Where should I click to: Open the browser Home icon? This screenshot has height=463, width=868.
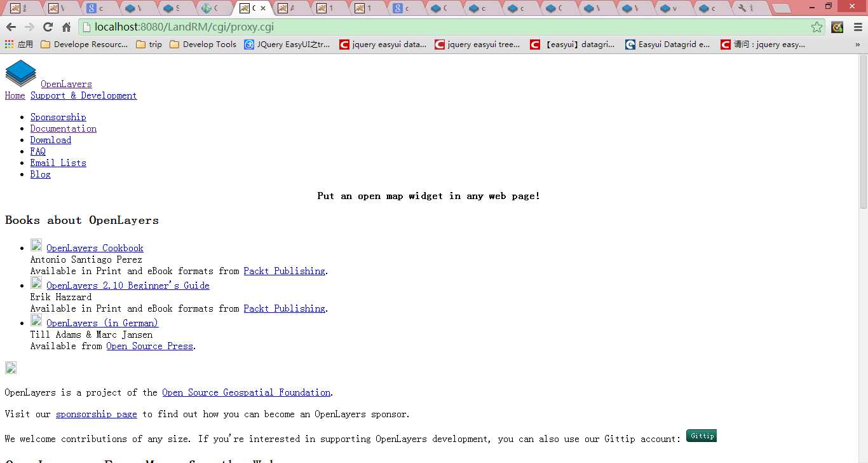[66, 27]
